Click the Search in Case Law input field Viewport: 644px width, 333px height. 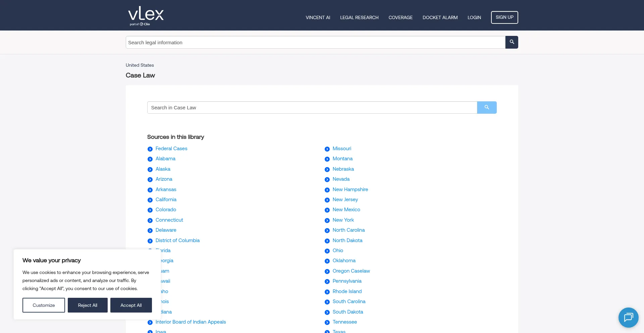pyautogui.click(x=312, y=107)
